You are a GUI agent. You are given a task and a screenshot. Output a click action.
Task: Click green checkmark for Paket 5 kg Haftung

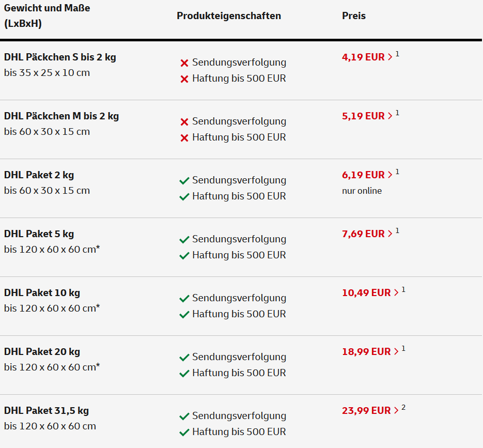pos(184,256)
